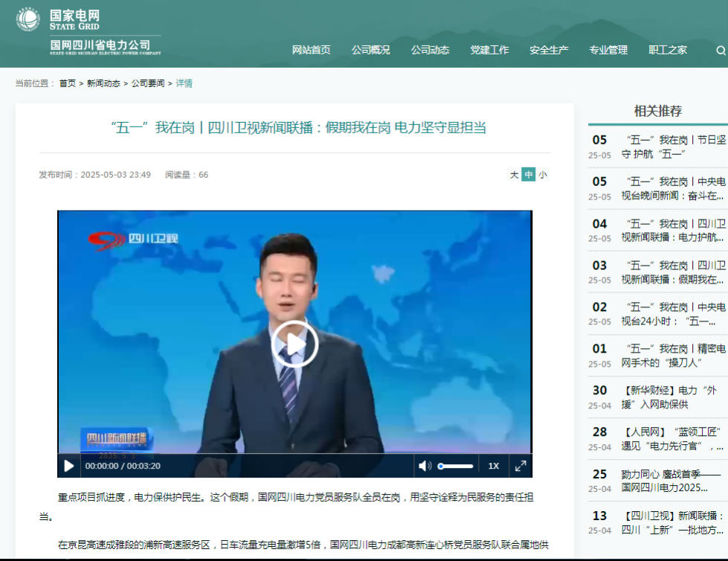The width and height of the screenshot is (728, 561).
Task: Open the 安全生产 nav menu item
Action: [x=549, y=50]
